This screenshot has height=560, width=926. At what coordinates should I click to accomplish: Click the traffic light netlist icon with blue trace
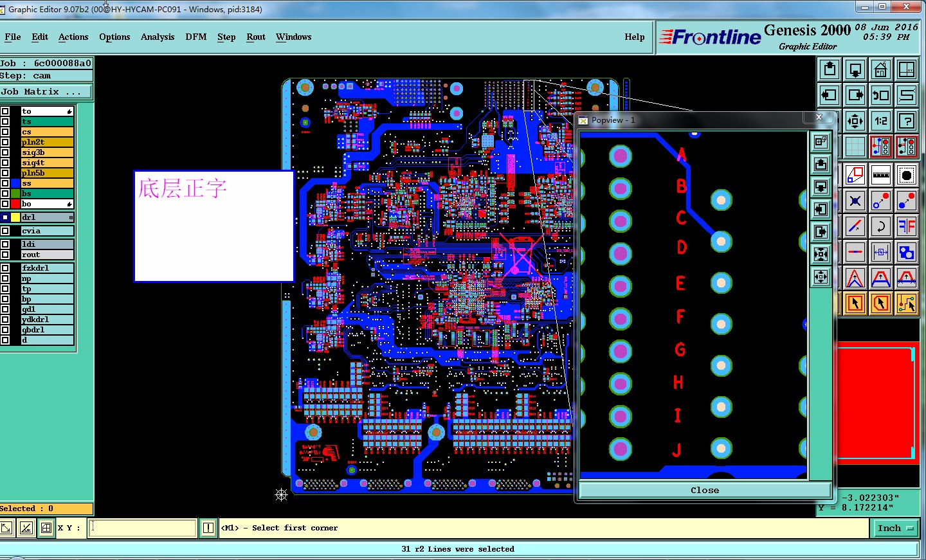(x=880, y=147)
